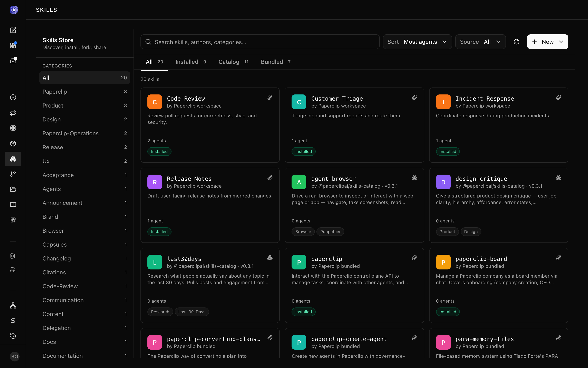
Task: Click the Design tag on design-critique
Action: pos(471,231)
